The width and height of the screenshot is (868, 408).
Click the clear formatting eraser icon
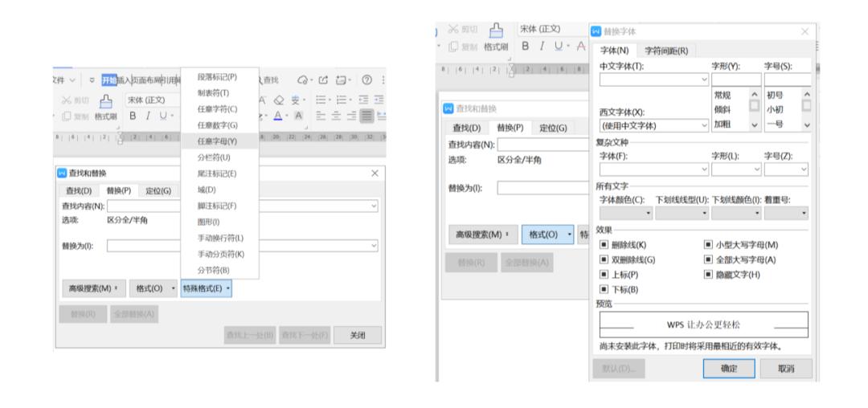click(x=279, y=100)
